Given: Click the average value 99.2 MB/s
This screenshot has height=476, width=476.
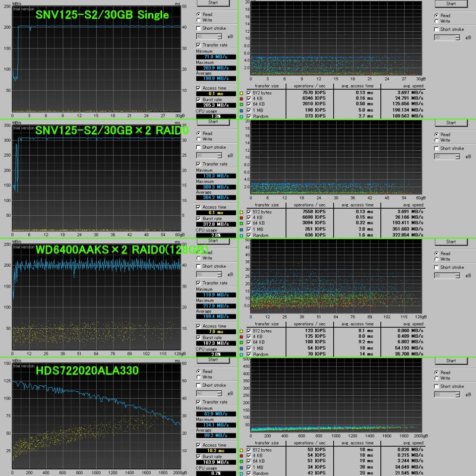Looking at the screenshot, I should tap(216, 435).
